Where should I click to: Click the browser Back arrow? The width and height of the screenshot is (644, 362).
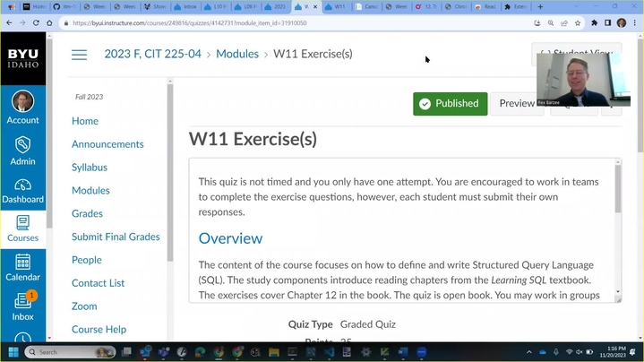pyautogui.click(x=9, y=23)
